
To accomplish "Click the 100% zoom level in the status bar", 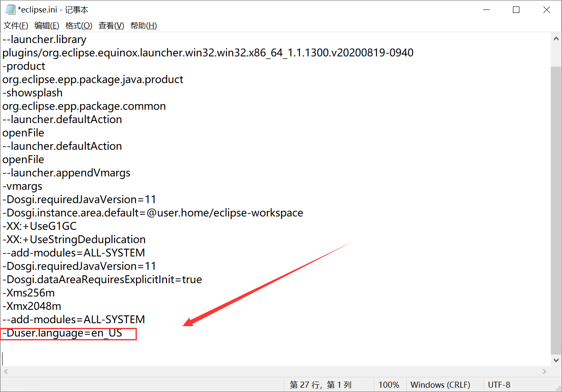I will [389, 385].
